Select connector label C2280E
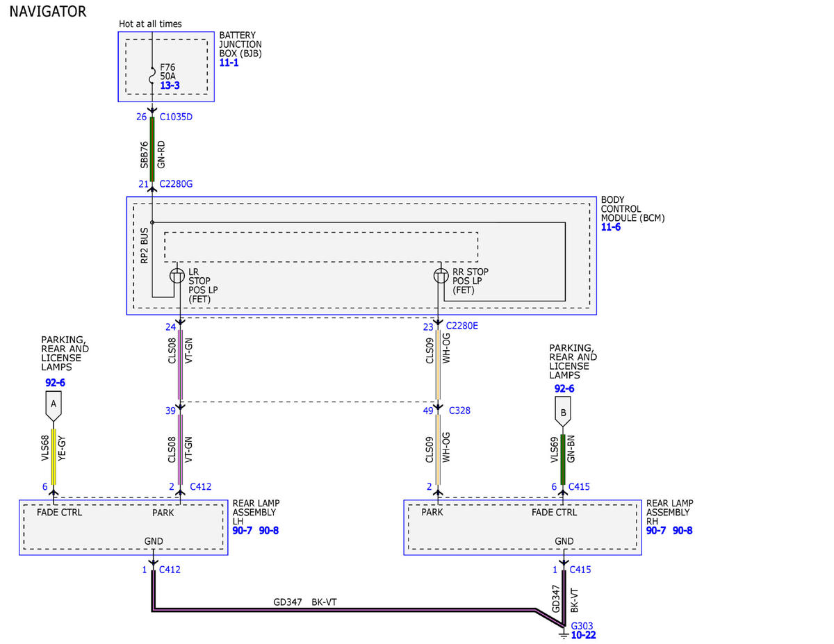 (x=462, y=325)
